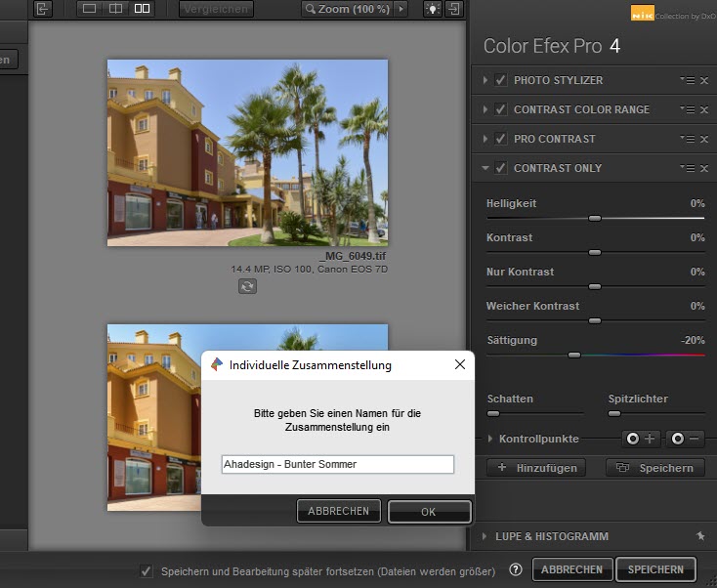Viewport: 717px width, 588px height.
Task: Toggle the Photo Stylizer filter checkbox
Action: (501, 80)
